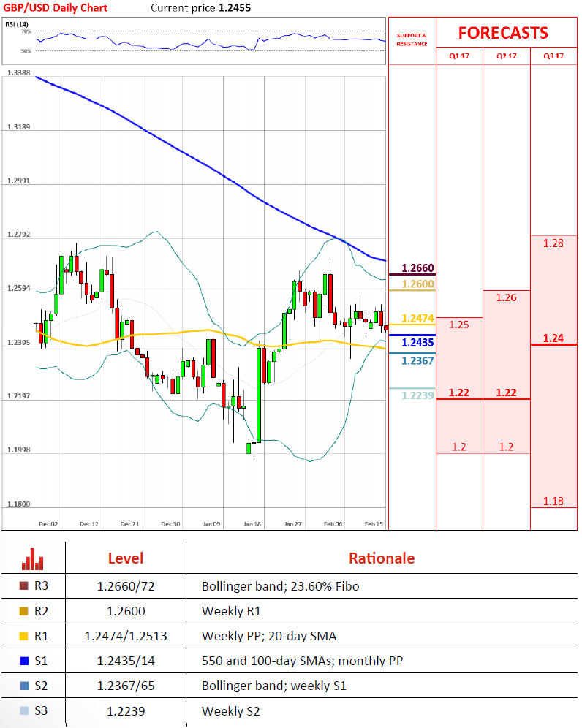Click the S1 blue color swatch
The height and width of the screenshot is (728, 582).
coord(23,661)
